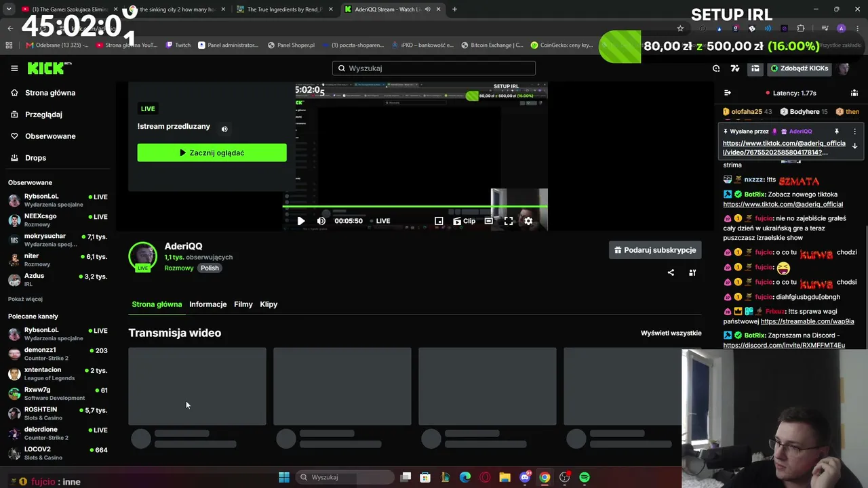Gift subscriptions with Podaruj subskrypcje

(x=655, y=250)
